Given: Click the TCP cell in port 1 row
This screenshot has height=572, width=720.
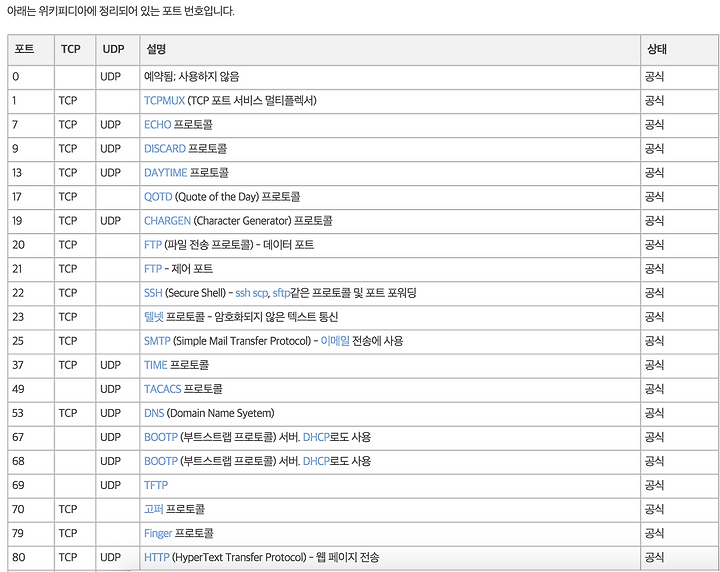Looking at the screenshot, I should 75,101.
